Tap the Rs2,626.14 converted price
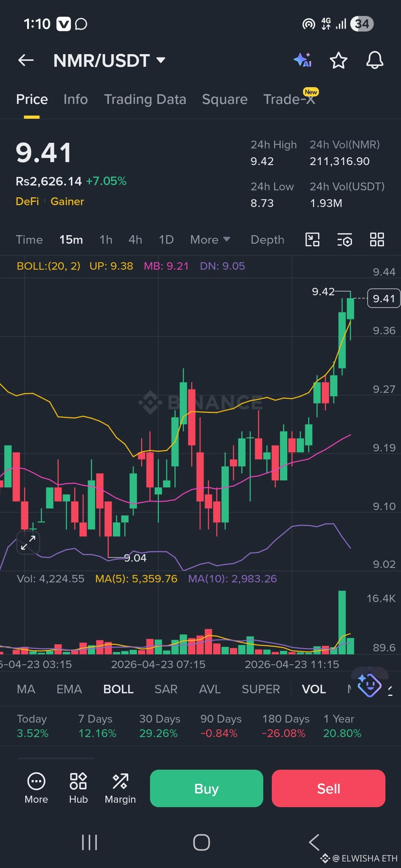Viewport: 401px width, 868px height. coord(49,181)
